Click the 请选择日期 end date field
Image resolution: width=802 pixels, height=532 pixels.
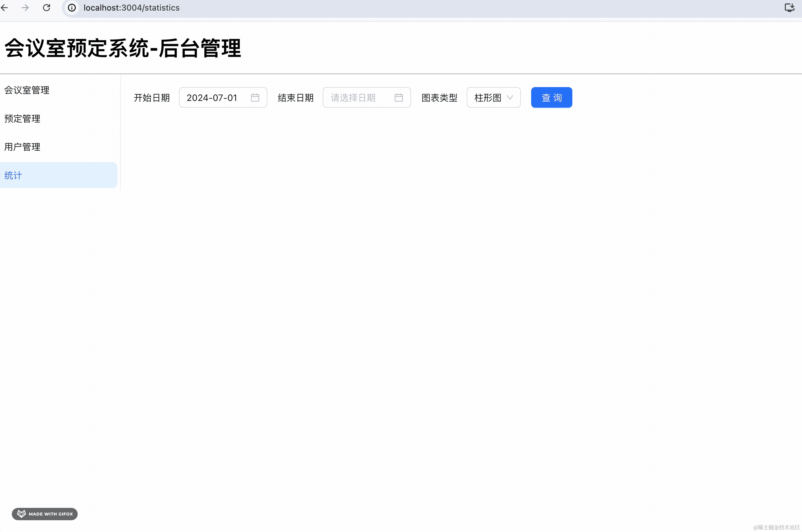pyautogui.click(x=353, y=98)
